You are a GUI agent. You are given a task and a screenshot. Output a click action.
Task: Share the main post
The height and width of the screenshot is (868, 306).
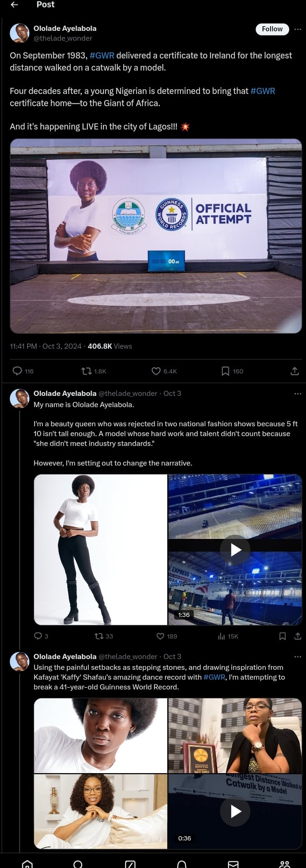pos(294,371)
